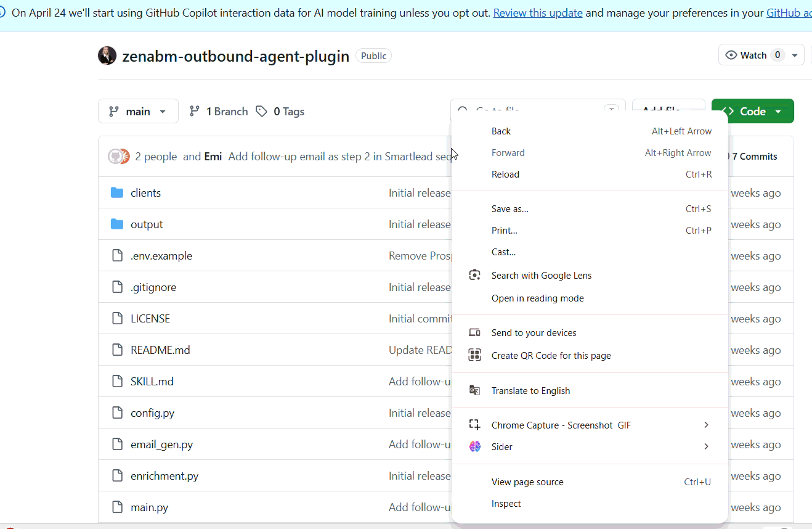Click the repository owner avatar
The width and height of the screenshot is (812, 529).
tap(107, 55)
